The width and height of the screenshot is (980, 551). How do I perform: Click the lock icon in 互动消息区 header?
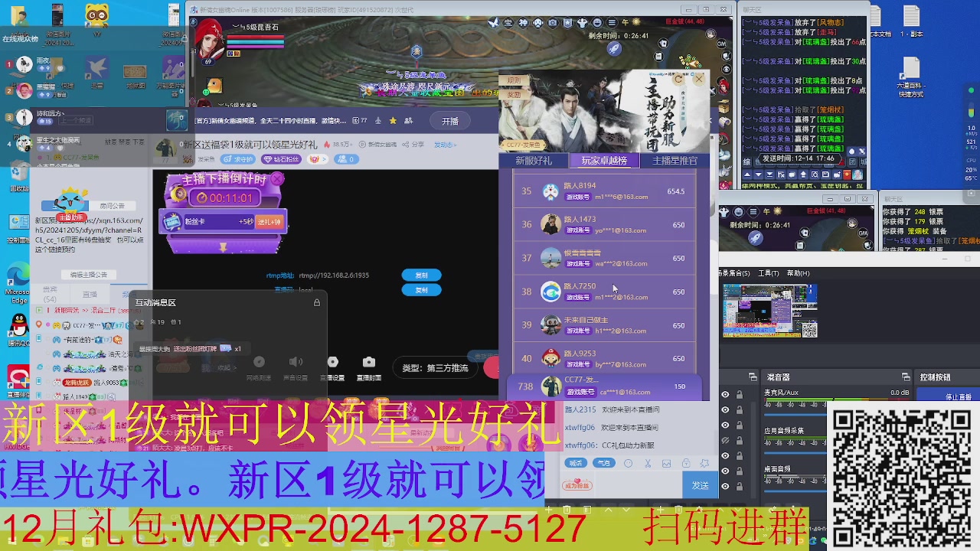[x=317, y=303]
